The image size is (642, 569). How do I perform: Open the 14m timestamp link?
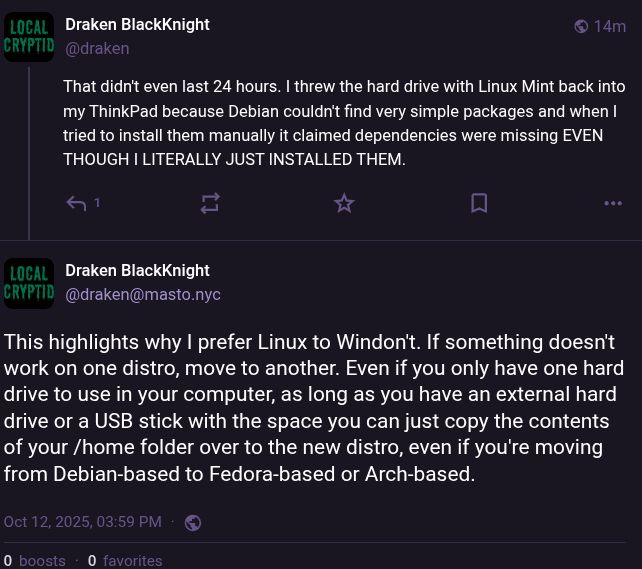tap(609, 26)
